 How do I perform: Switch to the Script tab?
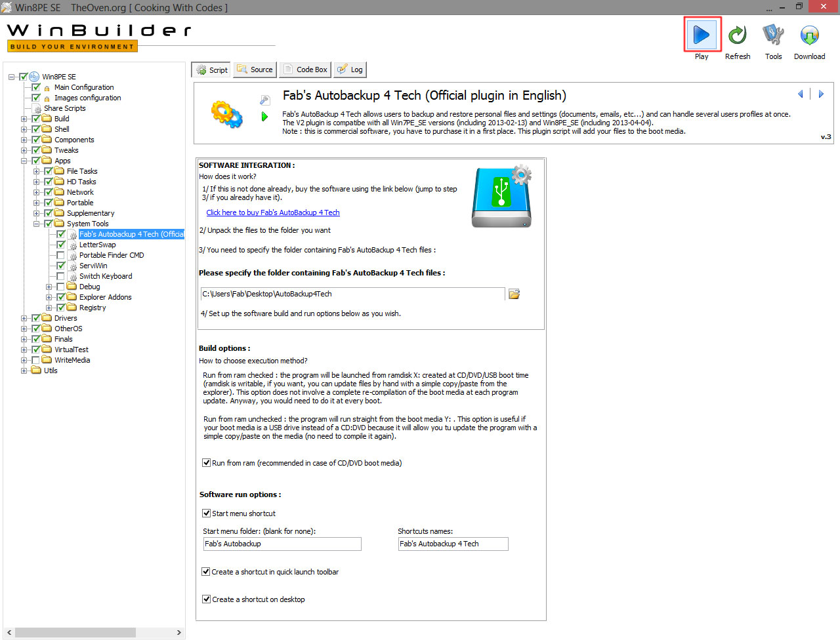211,70
